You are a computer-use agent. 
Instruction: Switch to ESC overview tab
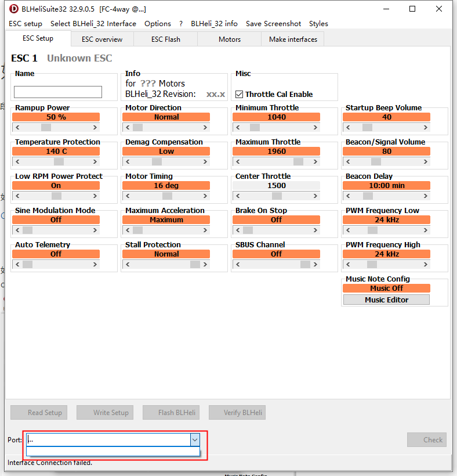coord(102,39)
